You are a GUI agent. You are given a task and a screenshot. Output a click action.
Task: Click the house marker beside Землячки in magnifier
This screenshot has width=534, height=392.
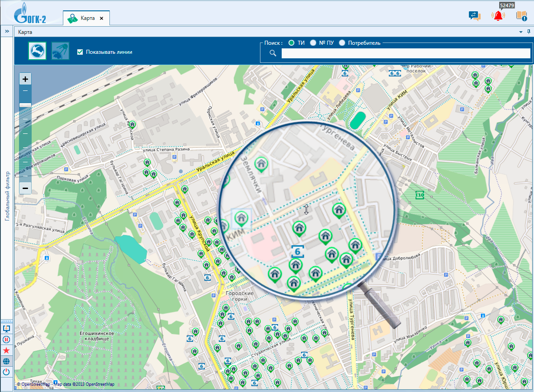coord(261,165)
